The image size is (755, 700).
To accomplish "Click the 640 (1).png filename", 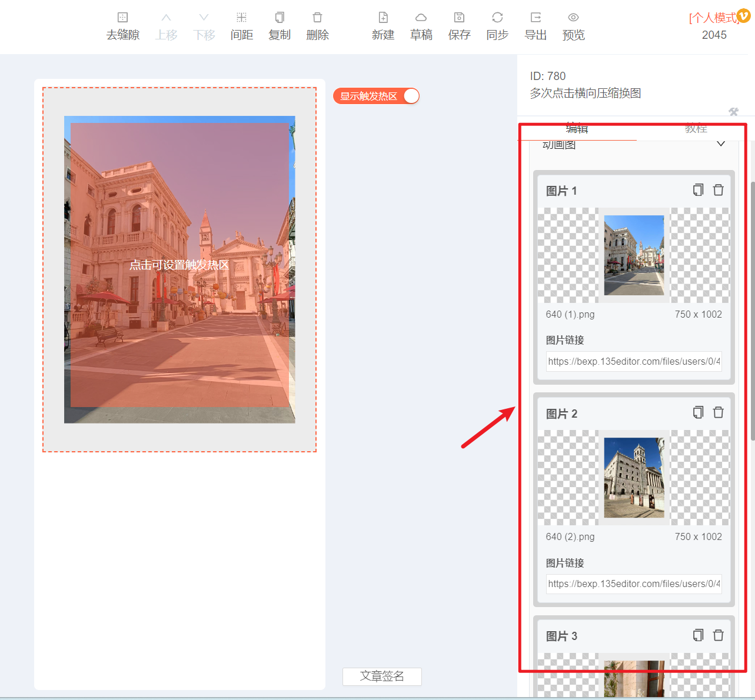I will click(570, 314).
